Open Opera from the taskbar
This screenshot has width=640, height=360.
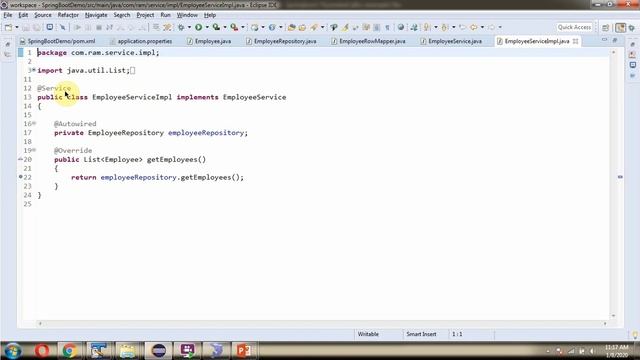(42, 350)
